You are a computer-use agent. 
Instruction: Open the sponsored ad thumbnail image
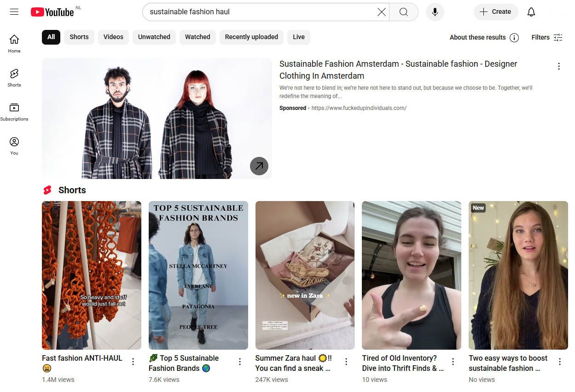(157, 118)
